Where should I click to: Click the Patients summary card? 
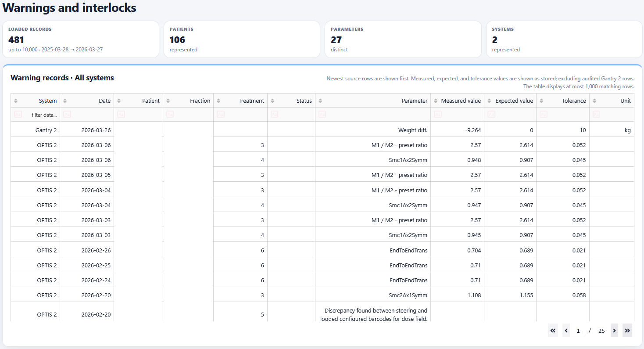242,39
